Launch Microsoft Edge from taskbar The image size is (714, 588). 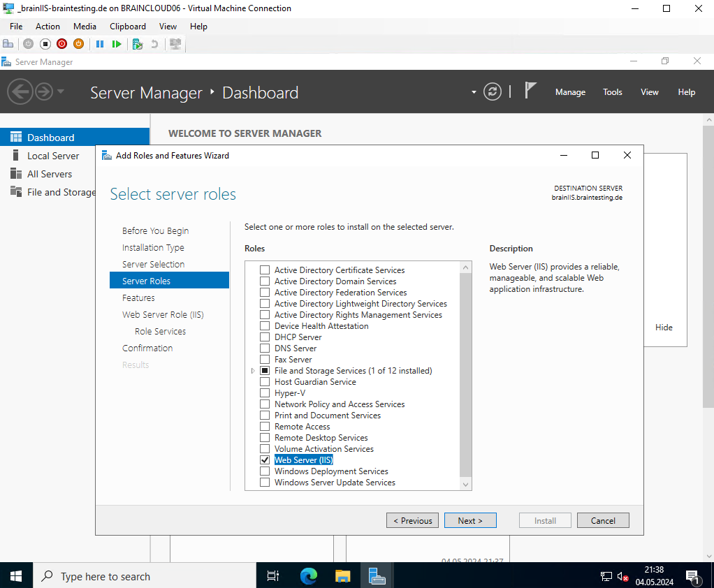[308, 576]
